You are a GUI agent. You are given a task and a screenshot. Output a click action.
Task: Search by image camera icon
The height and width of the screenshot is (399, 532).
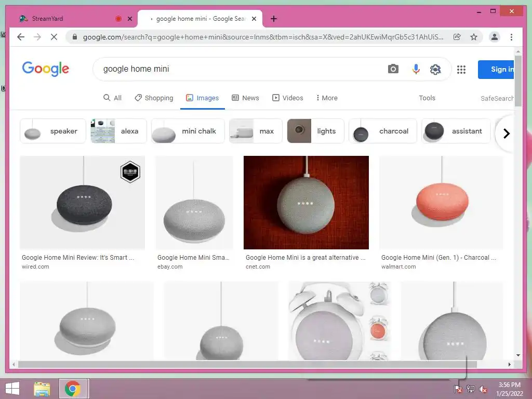tap(393, 69)
